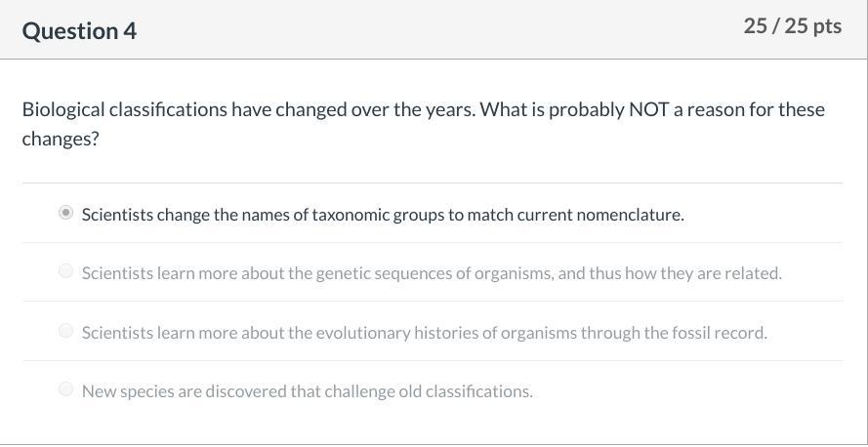
Task: Click the question prompt's first line
Action: 423,109
